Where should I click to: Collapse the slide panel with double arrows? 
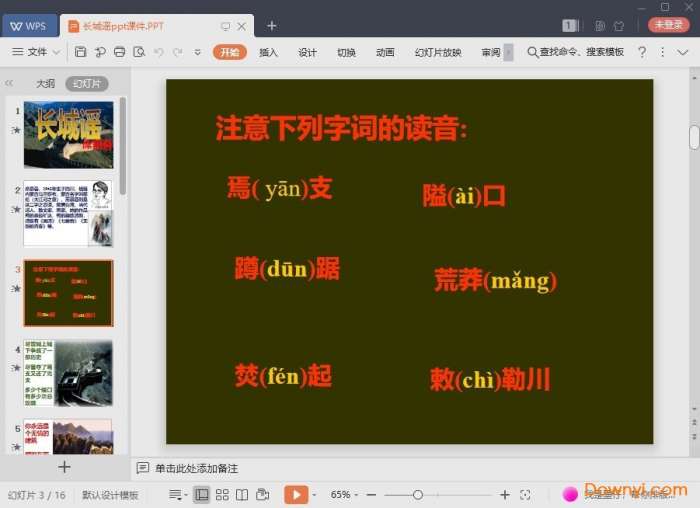[9, 83]
